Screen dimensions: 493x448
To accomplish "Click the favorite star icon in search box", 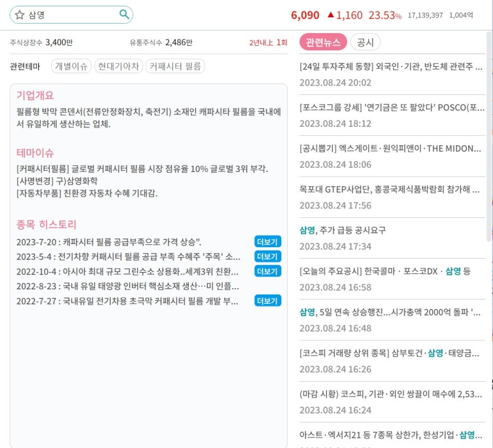I will pyautogui.click(x=20, y=15).
